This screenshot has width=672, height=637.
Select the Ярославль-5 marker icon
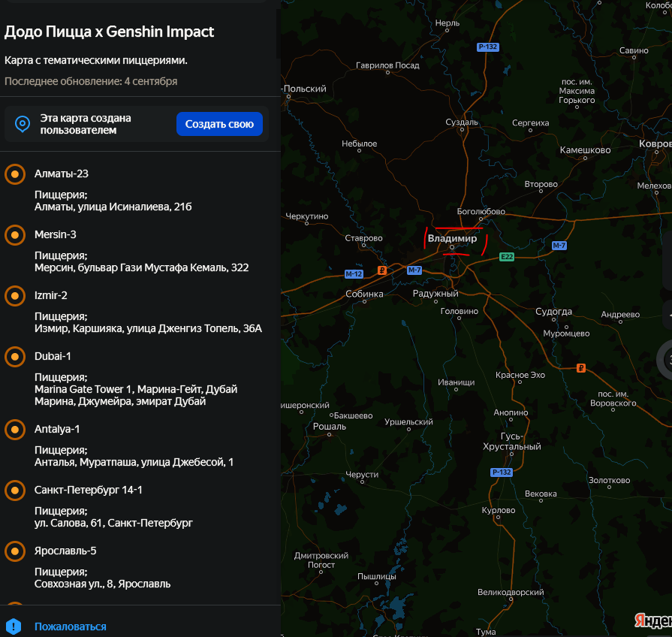(15, 551)
